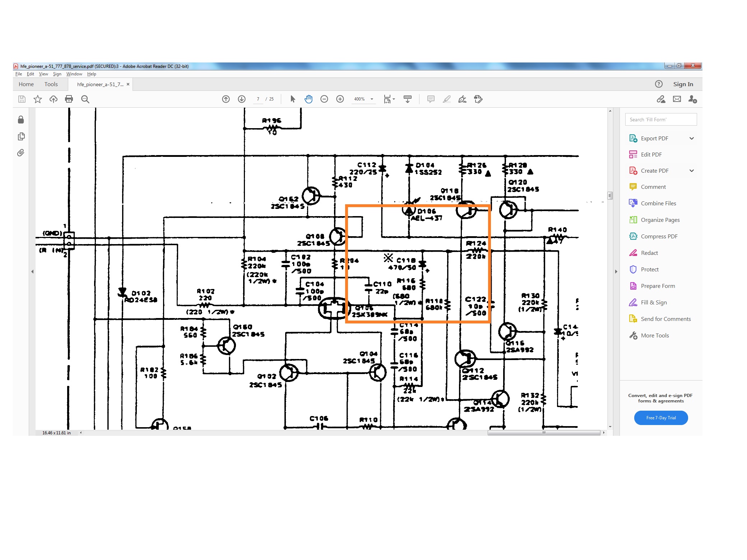This screenshot has height=560, width=747.
Task: Close the hfe_pioneer document tab
Action: point(128,84)
